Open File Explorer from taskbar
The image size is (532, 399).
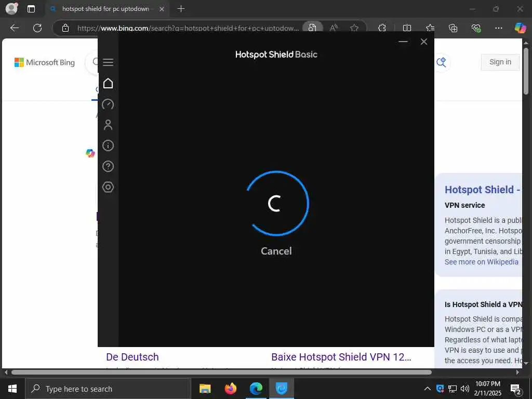click(x=205, y=389)
